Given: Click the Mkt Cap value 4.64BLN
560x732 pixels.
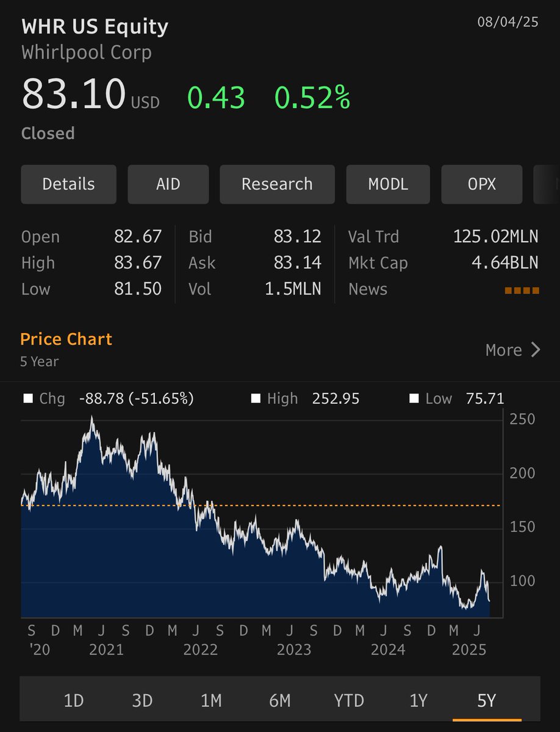Looking at the screenshot, I should tap(504, 263).
